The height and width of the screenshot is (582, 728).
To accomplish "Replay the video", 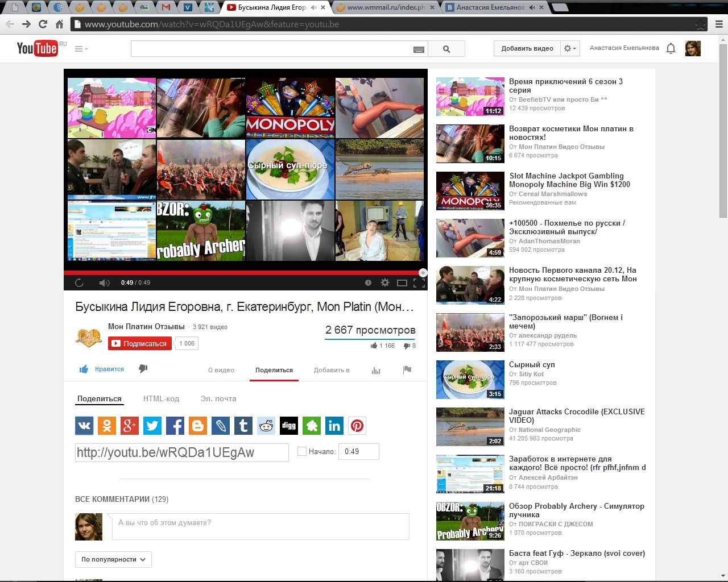I will 79,282.
